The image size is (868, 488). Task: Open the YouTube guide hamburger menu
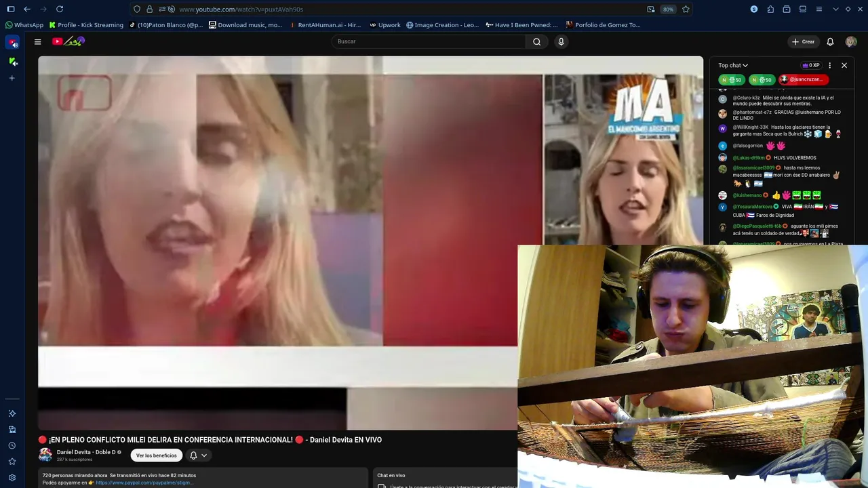coord(38,41)
